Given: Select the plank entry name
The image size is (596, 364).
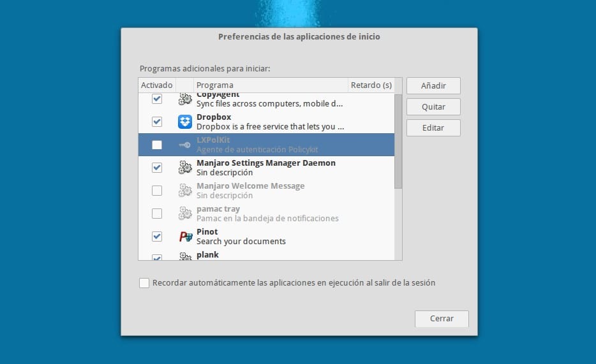Looking at the screenshot, I should 207,255.
